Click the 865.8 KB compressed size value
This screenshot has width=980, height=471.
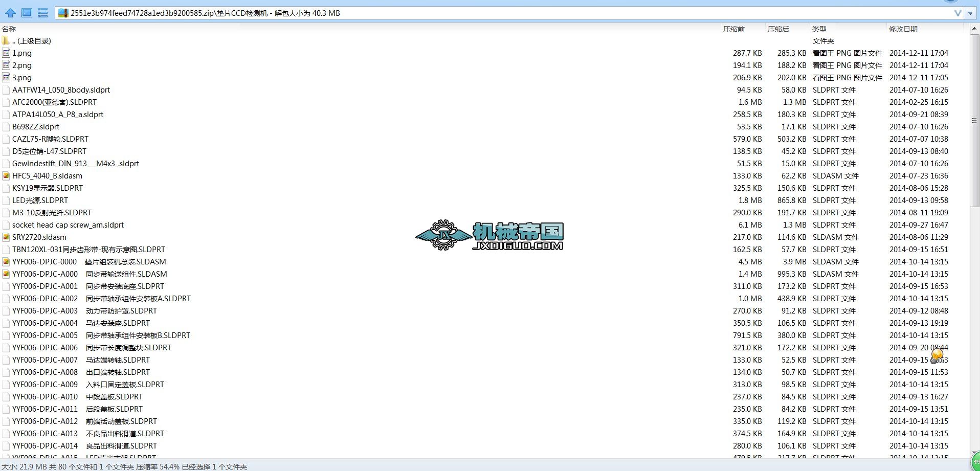click(792, 200)
